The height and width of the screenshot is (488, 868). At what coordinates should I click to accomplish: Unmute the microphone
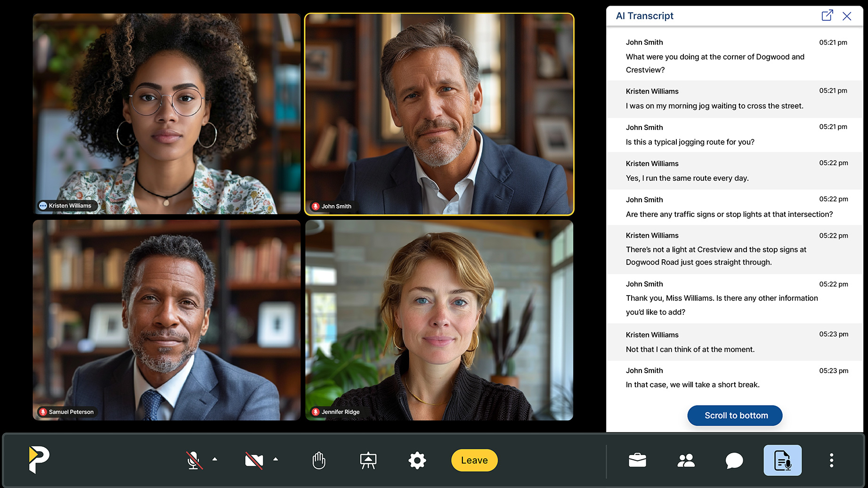coord(194,460)
